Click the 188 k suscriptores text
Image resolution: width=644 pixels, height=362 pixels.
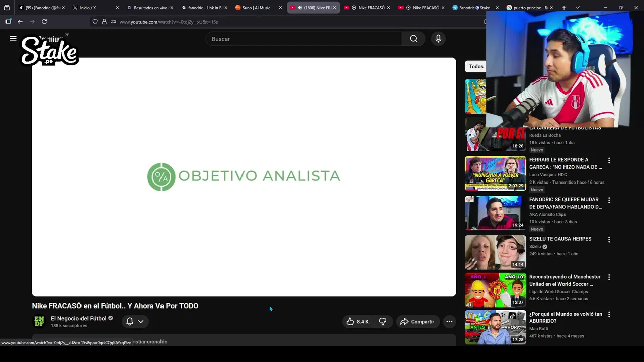69,326
